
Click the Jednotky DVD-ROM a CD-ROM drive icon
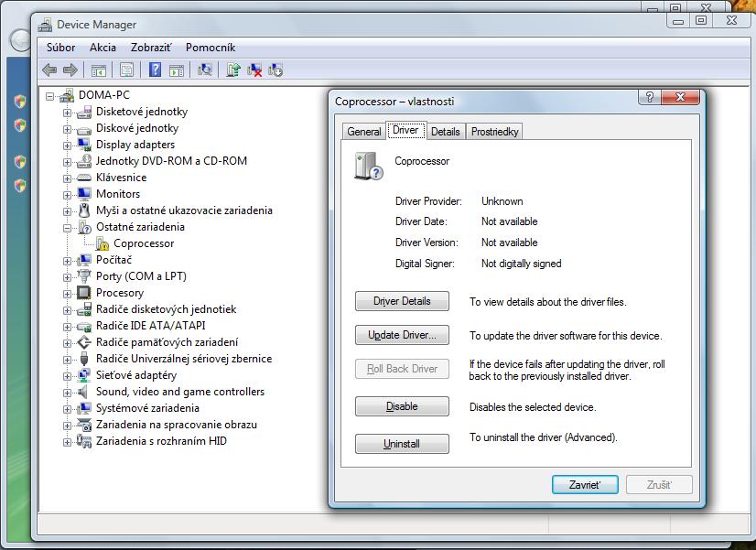[84, 161]
